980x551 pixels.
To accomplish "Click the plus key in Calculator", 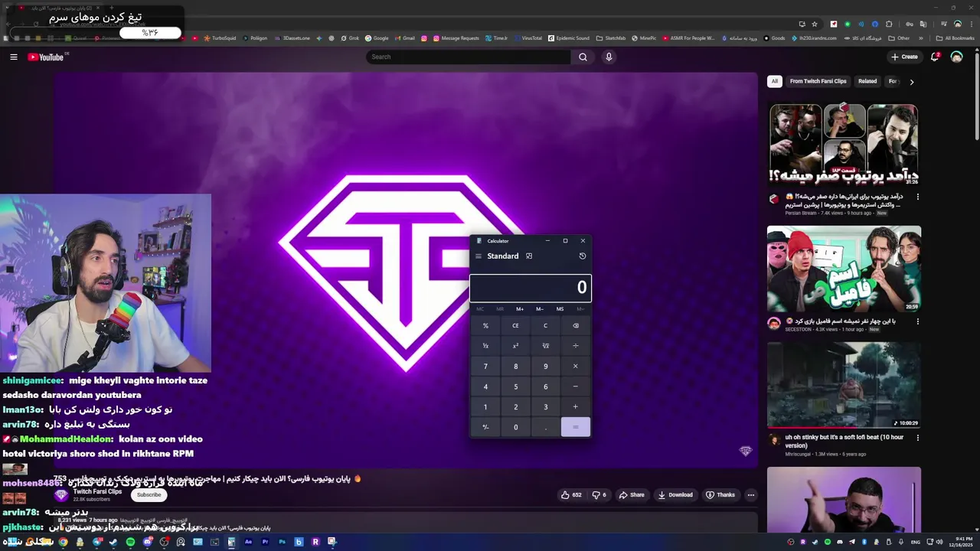I will 576,407.
